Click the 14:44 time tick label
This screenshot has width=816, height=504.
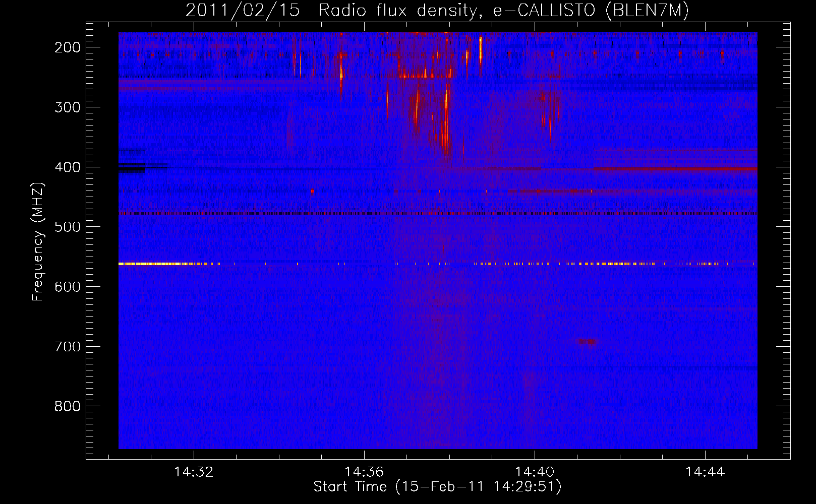[x=705, y=472]
